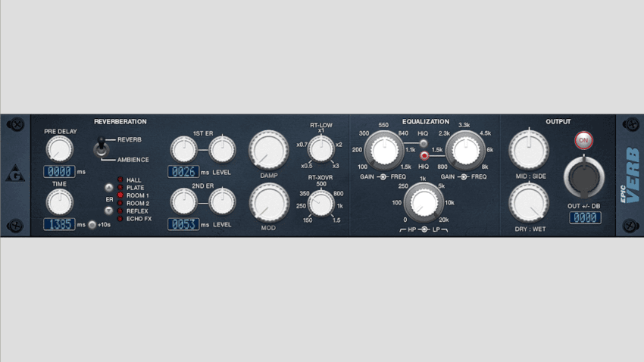Click the HALL label text
The image size is (644, 362).
coord(134,180)
